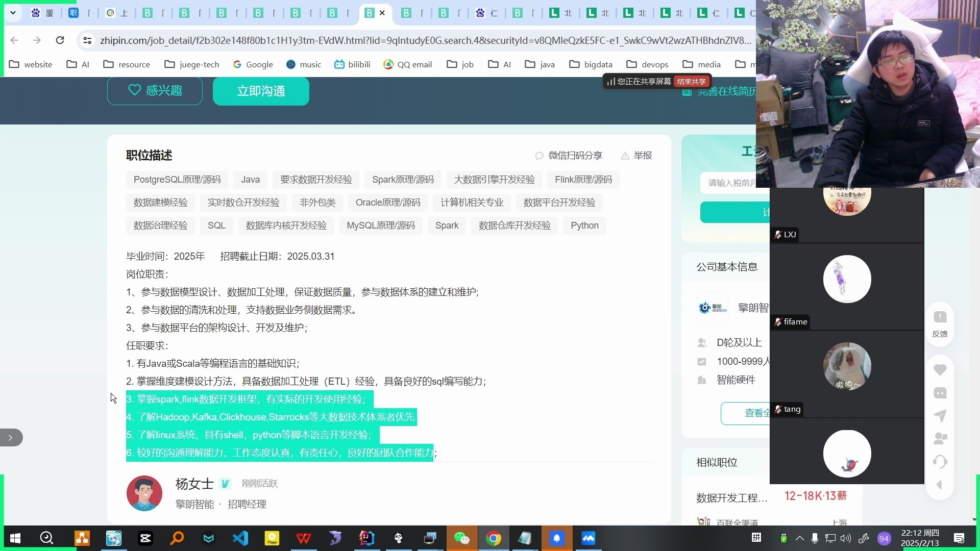The height and width of the screenshot is (551, 980).
Task: Select the fifame participant tile
Action: tap(847, 287)
